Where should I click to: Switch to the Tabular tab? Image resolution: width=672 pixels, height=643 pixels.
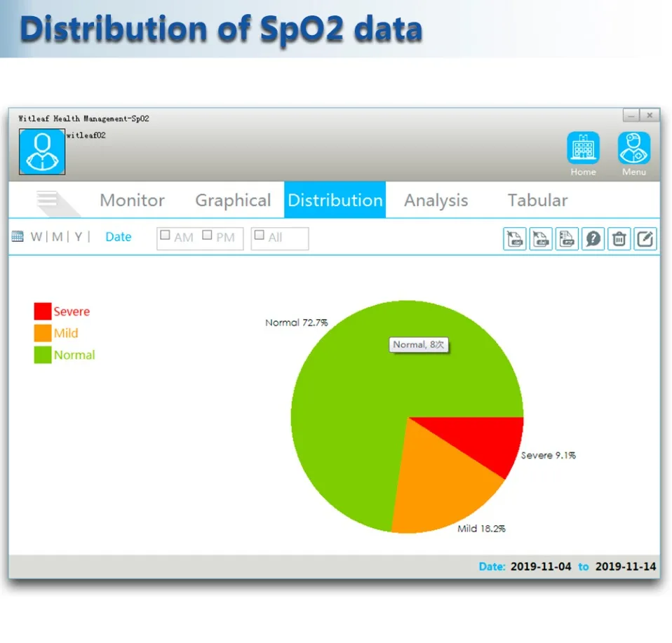pyautogui.click(x=537, y=200)
